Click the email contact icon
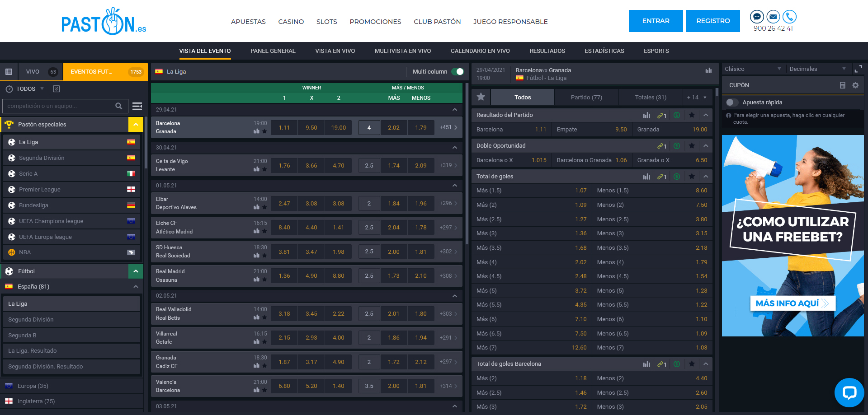Viewport: 868px width, 415px height. [x=774, y=17]
